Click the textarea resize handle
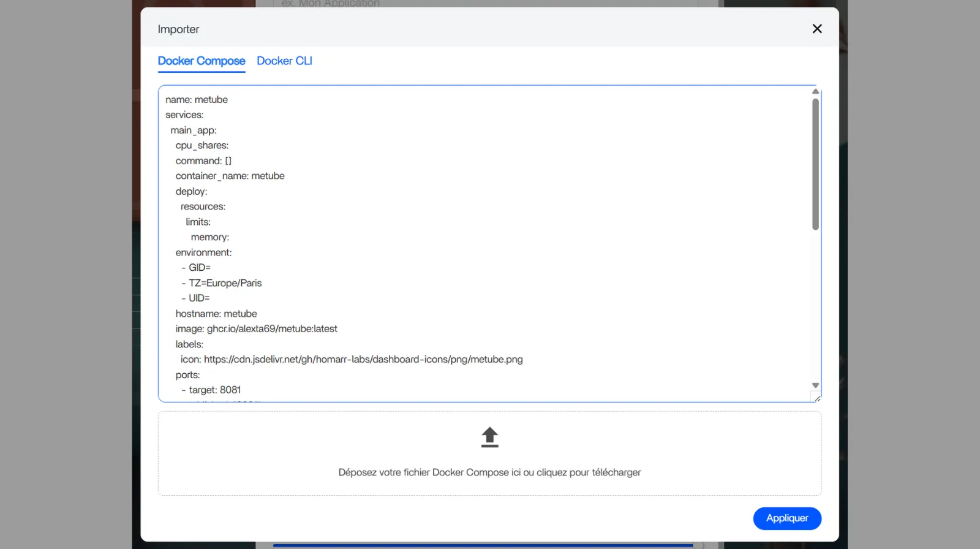980x549 pixels. pos(817,398)
